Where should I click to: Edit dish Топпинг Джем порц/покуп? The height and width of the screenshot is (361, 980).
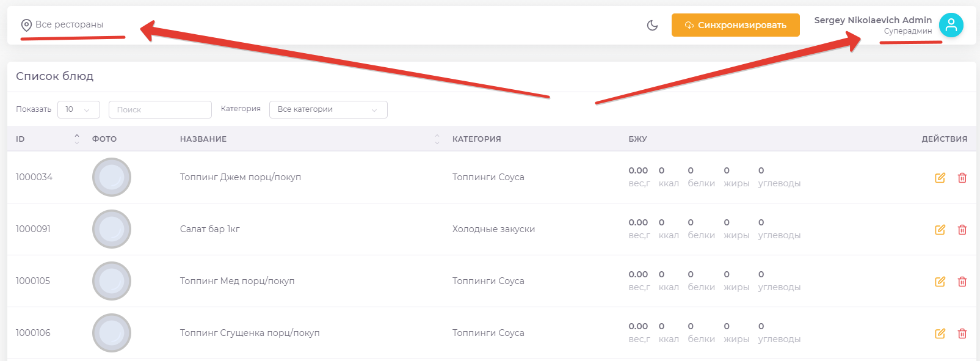coord(940,178)
